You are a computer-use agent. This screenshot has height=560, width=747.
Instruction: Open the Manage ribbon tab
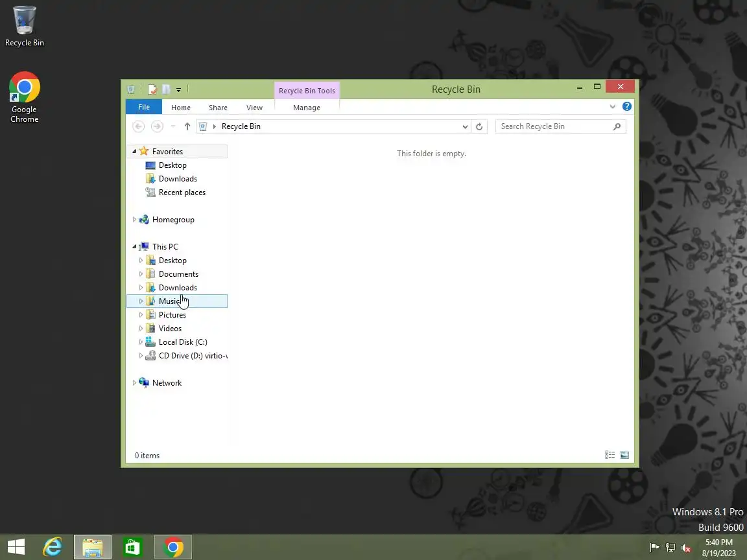[x=306, y=108]
